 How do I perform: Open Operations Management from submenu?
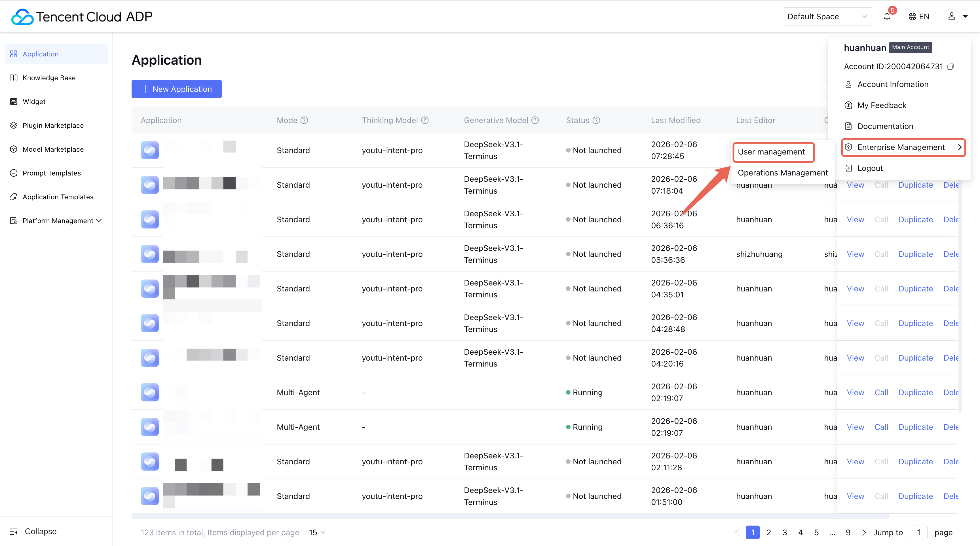(x=783, y=173)
